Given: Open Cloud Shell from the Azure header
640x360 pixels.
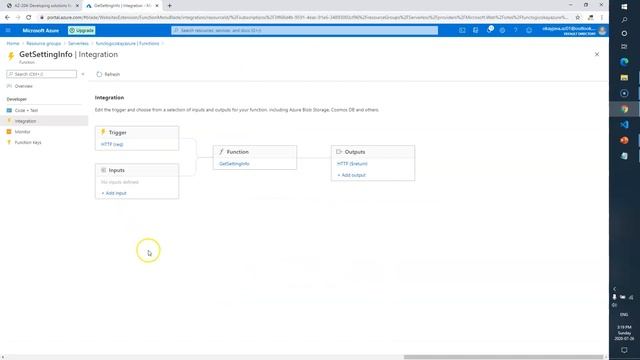Looking at the screenshot, I should coord(462,30).
